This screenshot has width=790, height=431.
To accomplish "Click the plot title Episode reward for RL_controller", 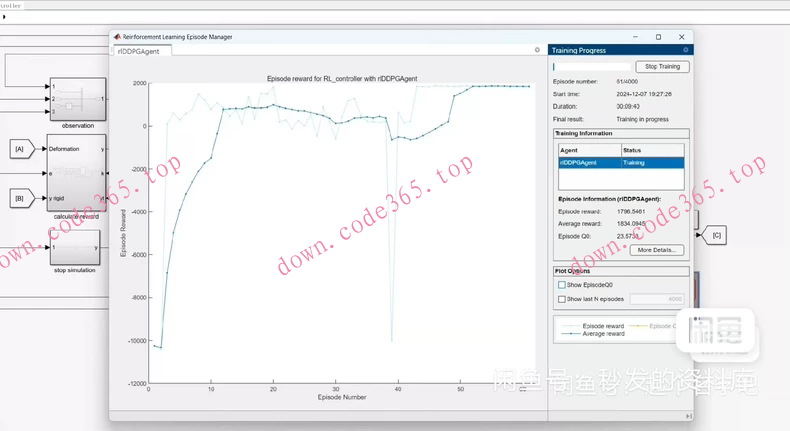I will pyautogui.click(x=342, y=79).
